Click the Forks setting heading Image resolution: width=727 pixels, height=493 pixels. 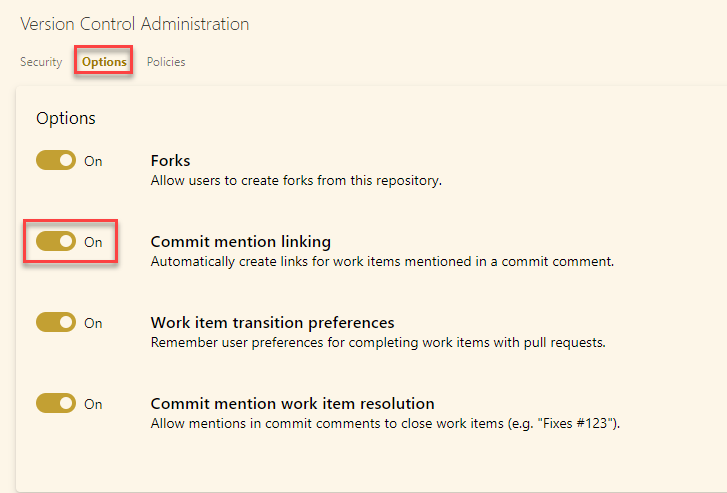coord(170,160)
